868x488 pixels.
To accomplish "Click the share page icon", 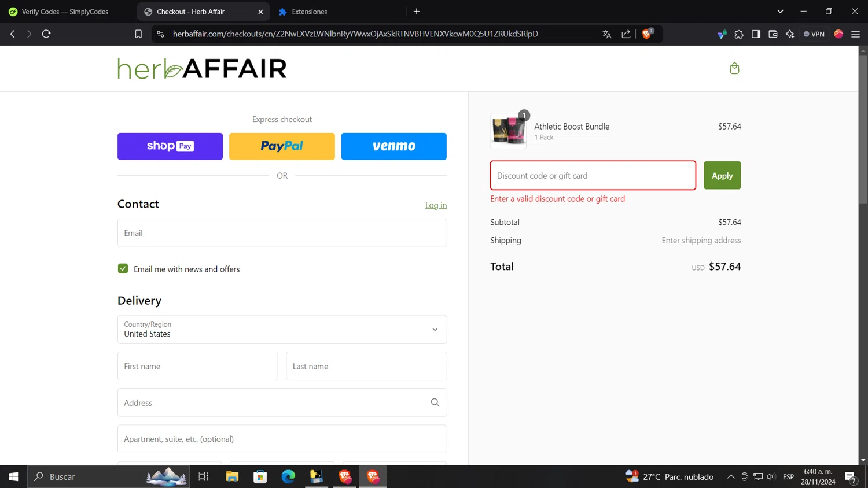I will point(626,34).
